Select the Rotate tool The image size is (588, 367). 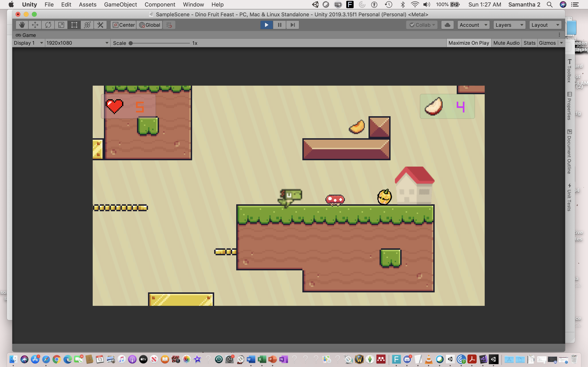48,25
